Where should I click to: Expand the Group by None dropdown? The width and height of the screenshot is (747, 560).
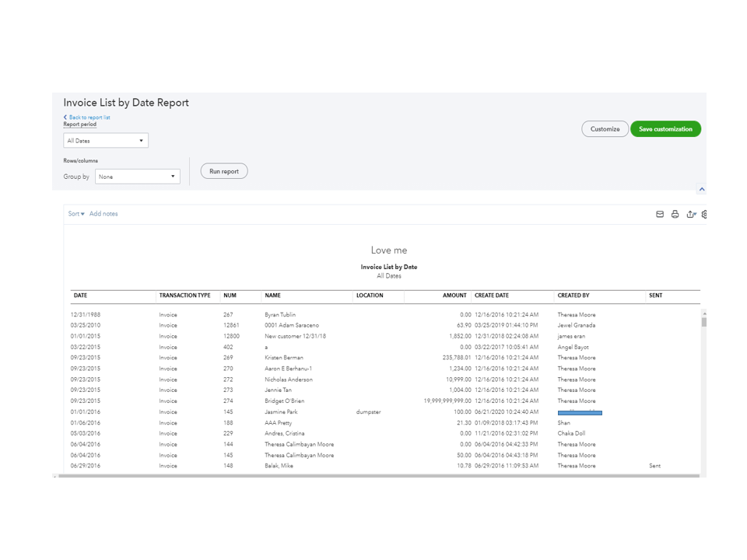(x=138, y=177)
